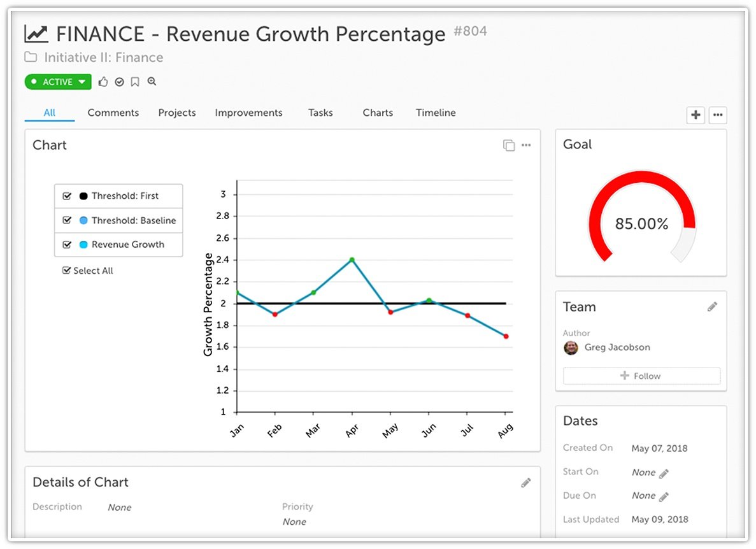This screenshot has width=756, height=549.
Task: Open the top-right ellipsis menu
Action: coord(718,115)
